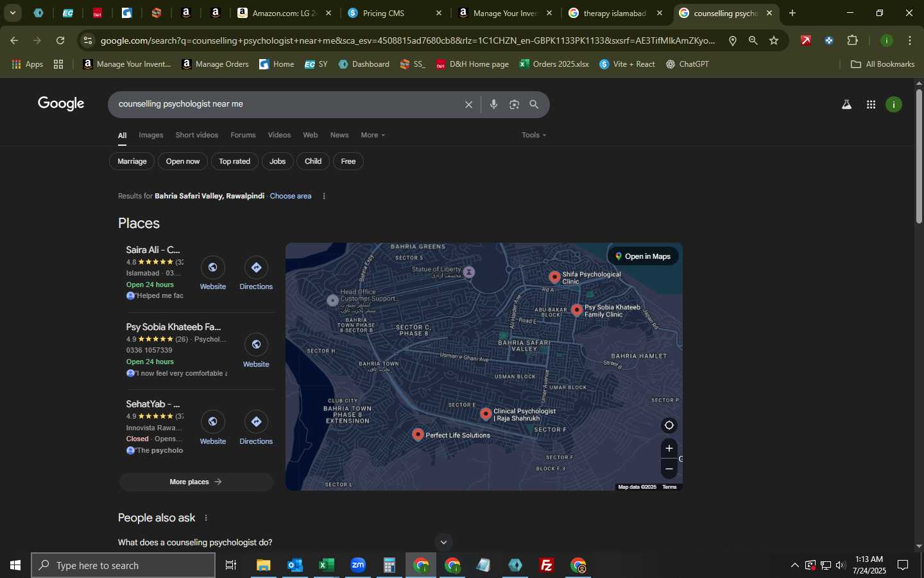Open the location permission icon in address bar
Screen dimensions: 924x578
(x=732, y=40)
